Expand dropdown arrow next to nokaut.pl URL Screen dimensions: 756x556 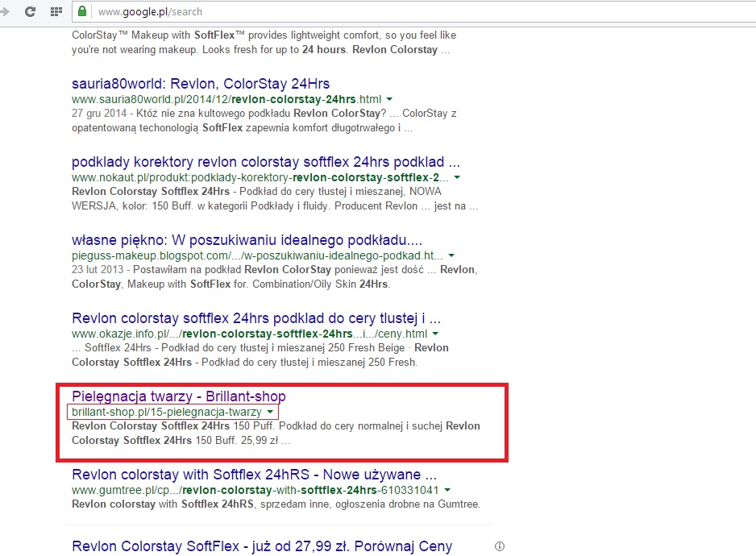point(457,177)
